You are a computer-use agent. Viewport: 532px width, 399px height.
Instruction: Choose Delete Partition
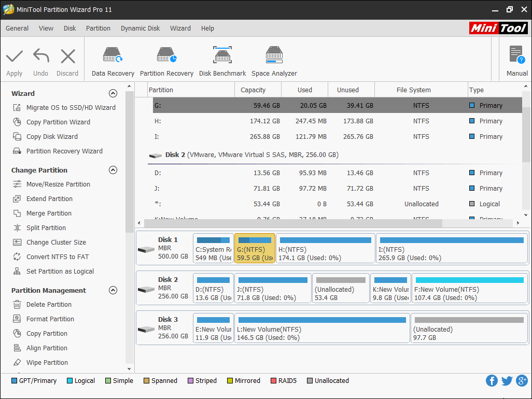click(x=43, y=305)
